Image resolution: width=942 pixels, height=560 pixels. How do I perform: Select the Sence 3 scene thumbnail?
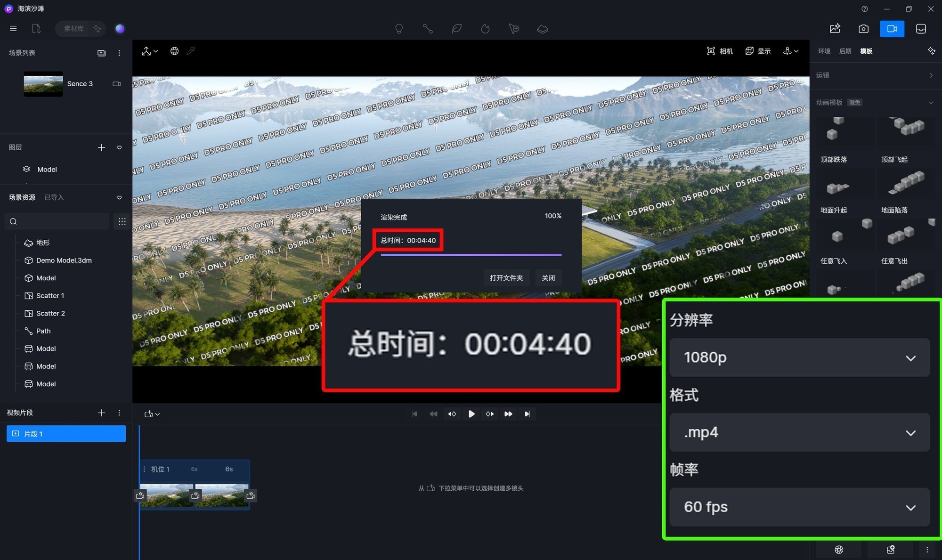pos(43,83)
